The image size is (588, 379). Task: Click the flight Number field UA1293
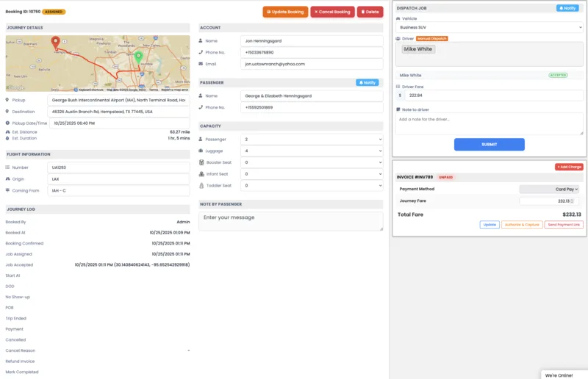tap(118, 167)
